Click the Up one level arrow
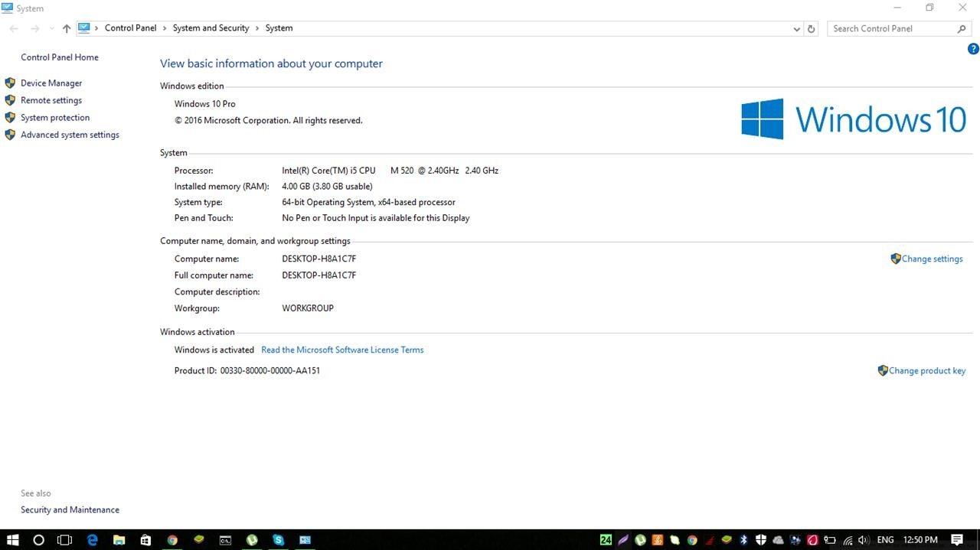 (x=67, y=28)
